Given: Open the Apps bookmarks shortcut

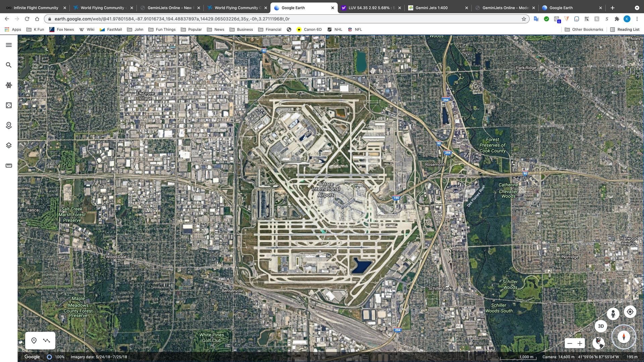Looking at the screenshot, I should click(13, 29).
